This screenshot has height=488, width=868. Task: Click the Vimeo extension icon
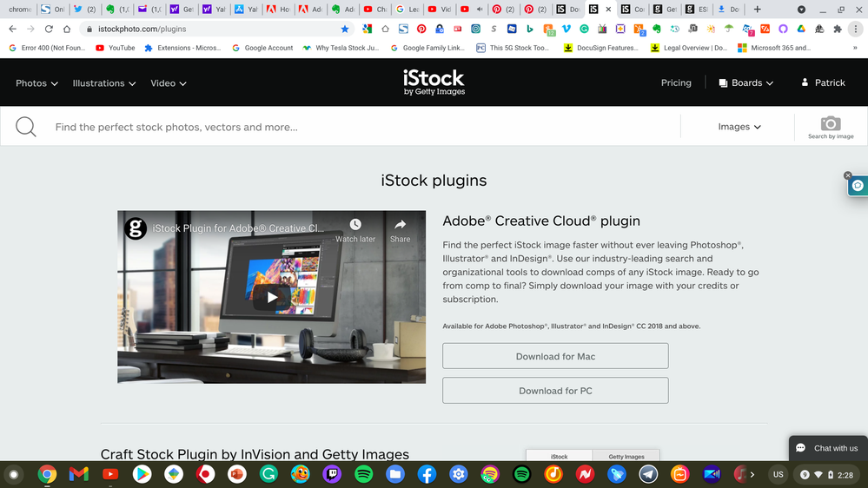pos(566,29)
